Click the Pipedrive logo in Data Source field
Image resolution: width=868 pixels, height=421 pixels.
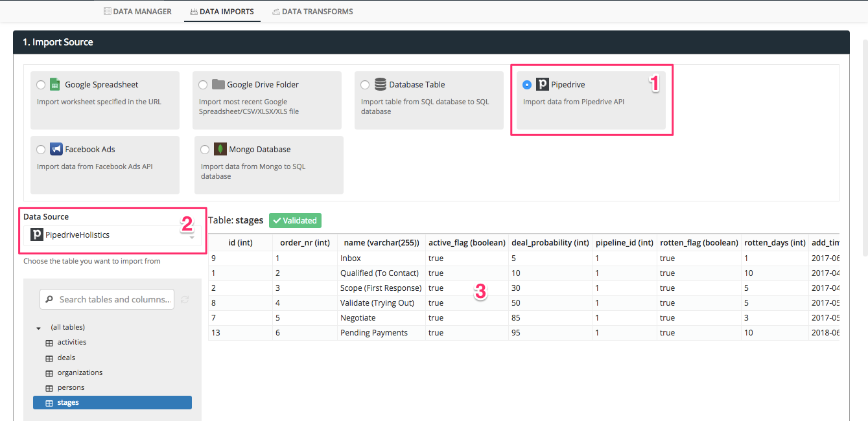click(37, 235)
